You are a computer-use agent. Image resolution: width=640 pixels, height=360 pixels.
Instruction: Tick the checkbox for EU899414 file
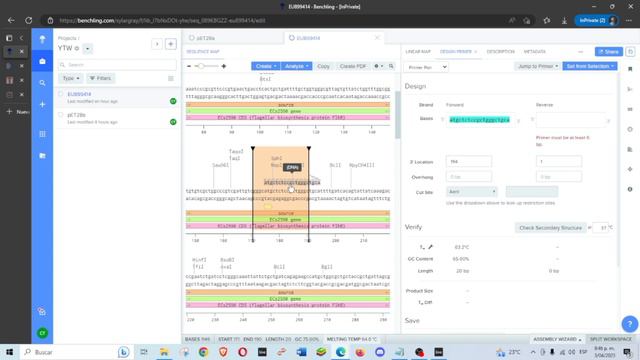[61, 94]
